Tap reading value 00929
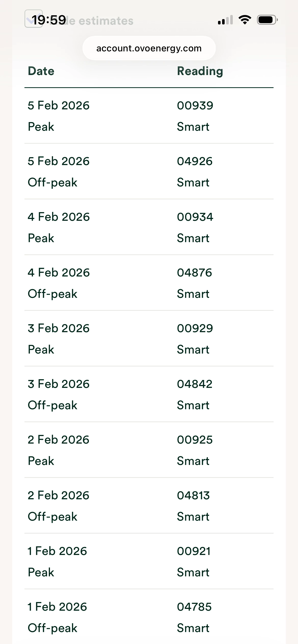Viewport: 298px width, 644px height. tap(195, 328)
